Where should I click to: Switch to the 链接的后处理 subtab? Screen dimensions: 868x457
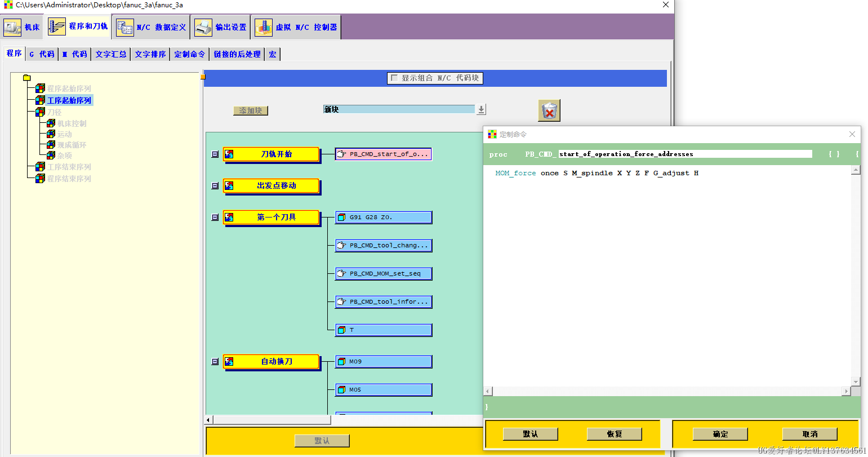[237, 54]
